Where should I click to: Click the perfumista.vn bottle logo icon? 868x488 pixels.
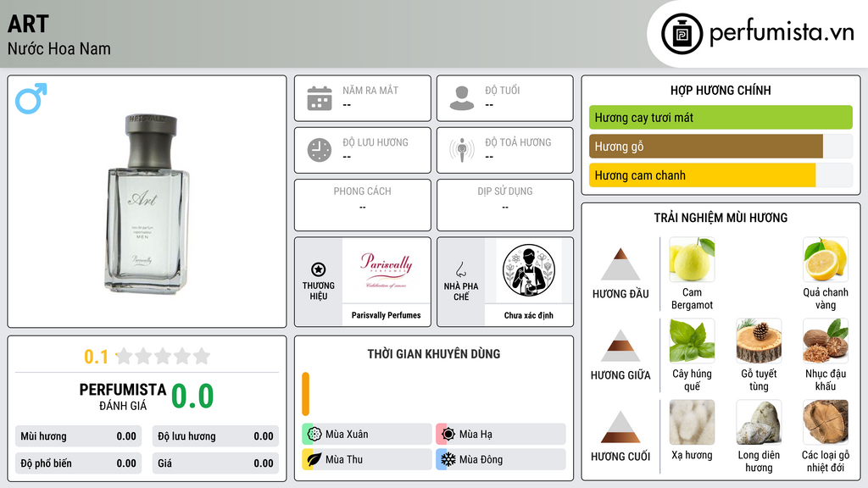(x=682, y=34)
